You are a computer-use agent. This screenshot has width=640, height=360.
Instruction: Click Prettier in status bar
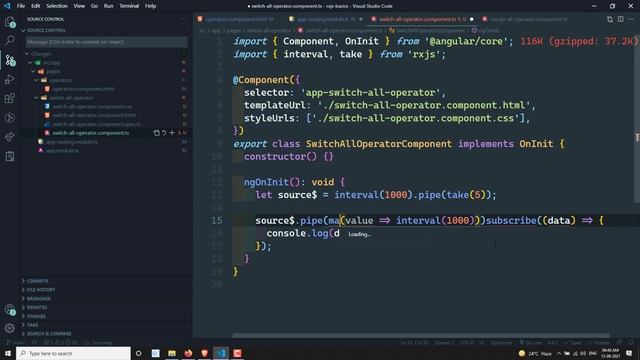pyautogui.click(x=599, y=343)
